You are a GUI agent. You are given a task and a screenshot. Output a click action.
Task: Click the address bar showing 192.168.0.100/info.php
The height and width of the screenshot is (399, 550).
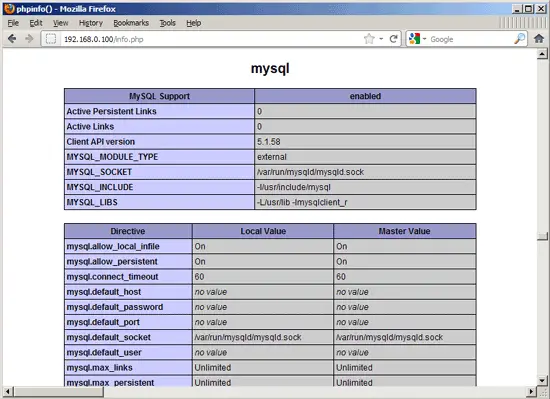click(210, 39)
